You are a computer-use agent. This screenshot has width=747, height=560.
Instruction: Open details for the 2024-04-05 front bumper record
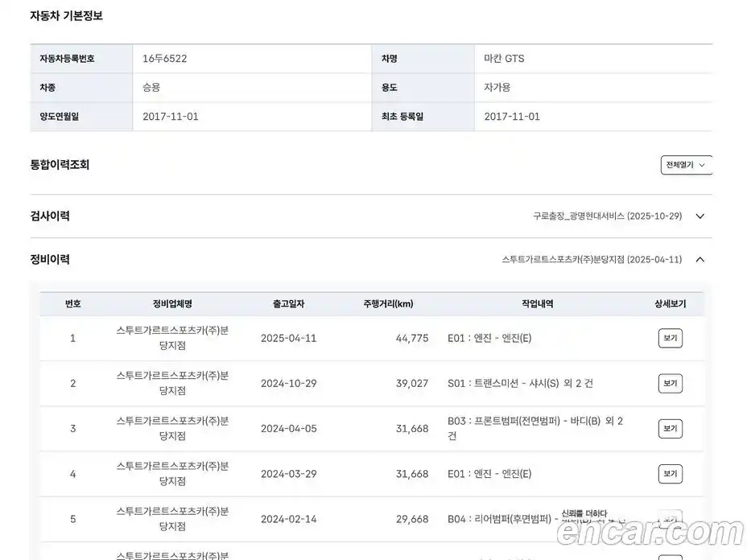point(670,429)
